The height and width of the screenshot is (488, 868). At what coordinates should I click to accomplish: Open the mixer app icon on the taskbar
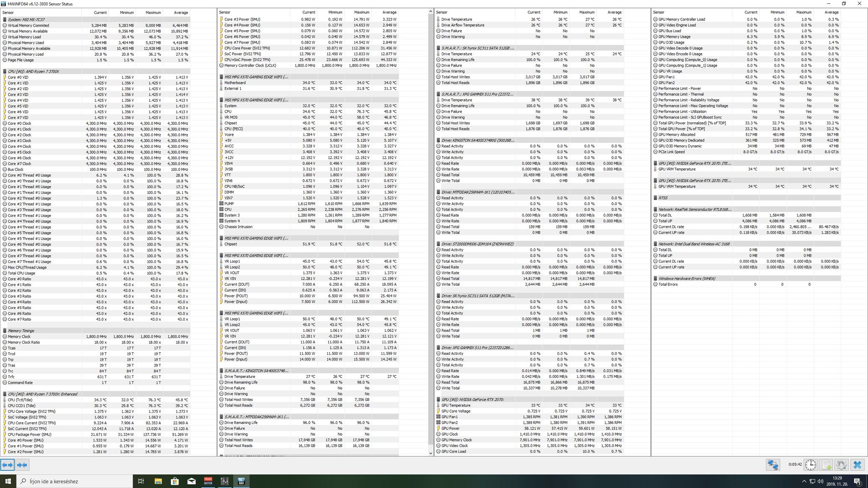(x=225, y=481)
